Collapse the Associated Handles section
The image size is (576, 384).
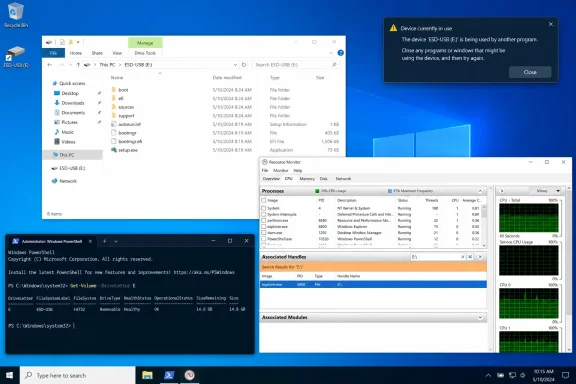[480, 257]
